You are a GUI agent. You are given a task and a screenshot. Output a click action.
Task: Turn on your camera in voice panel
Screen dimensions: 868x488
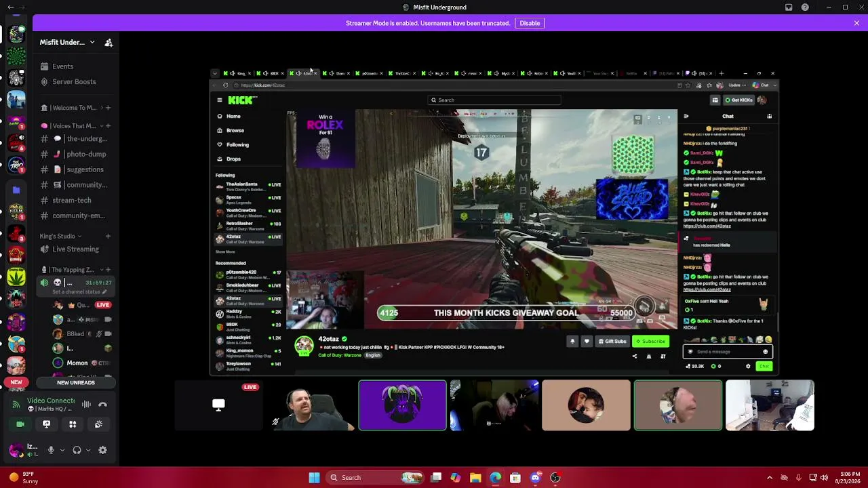pyautogui.click(x=20, y=424)
